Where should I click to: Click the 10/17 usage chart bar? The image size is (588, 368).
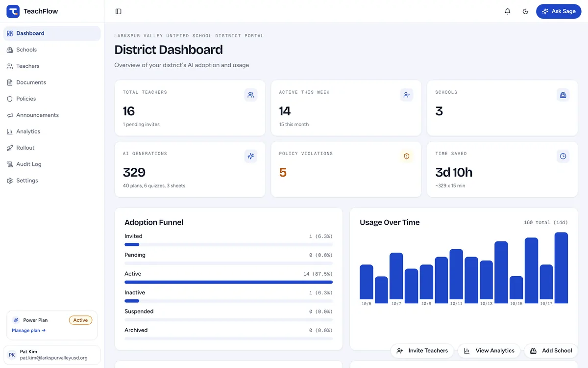point(546,282)
